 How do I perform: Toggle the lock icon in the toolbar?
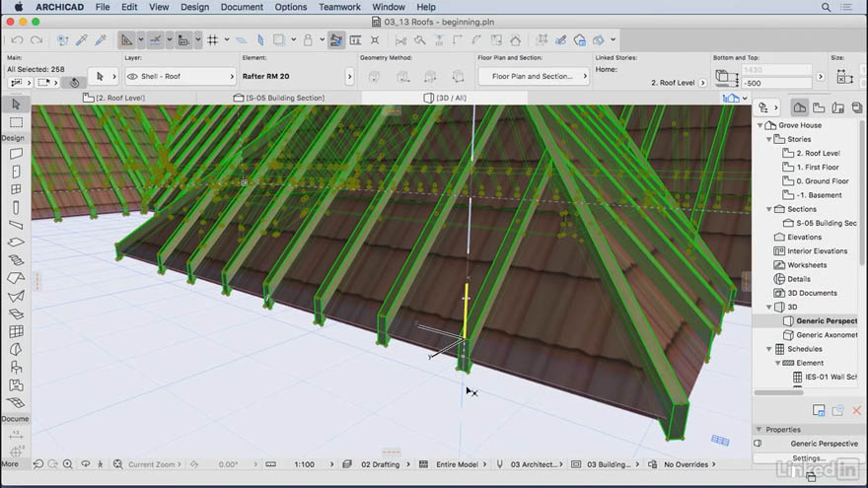[308, 39]
